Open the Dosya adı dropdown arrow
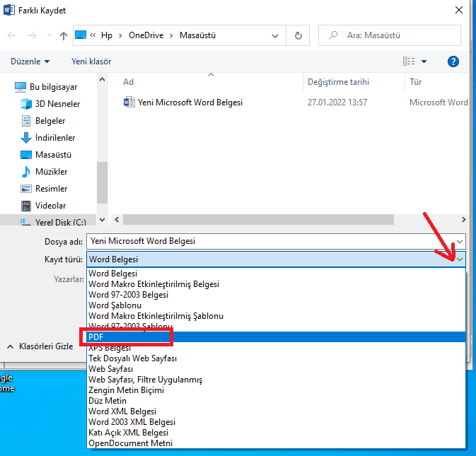476x456 pixels. click(x=460, y=242)
